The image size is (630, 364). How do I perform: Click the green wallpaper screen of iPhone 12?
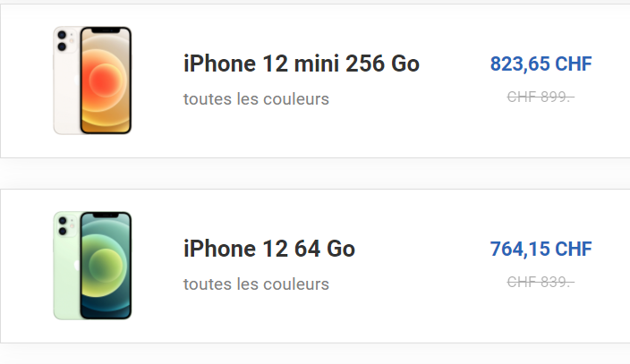tap(106, 266)
